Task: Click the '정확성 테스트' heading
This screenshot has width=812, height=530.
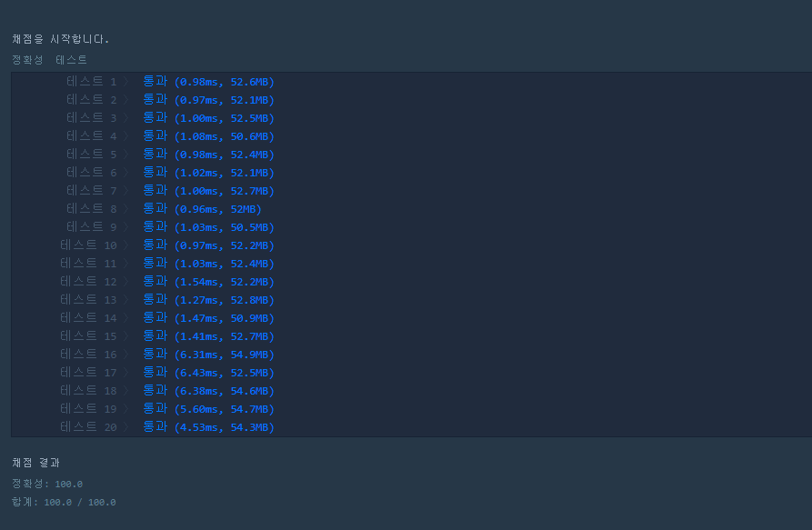Action: (x=49, y=60)
